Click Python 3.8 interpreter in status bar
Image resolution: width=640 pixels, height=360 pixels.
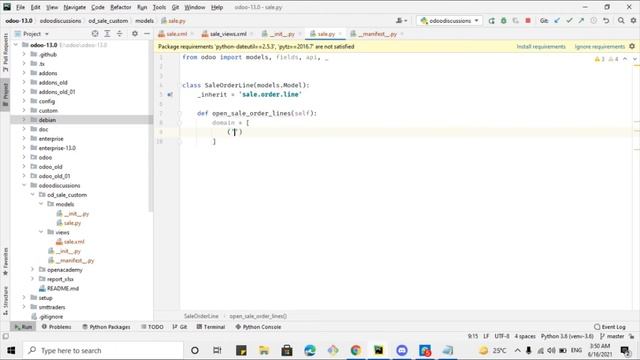click(x=567, y=336)
